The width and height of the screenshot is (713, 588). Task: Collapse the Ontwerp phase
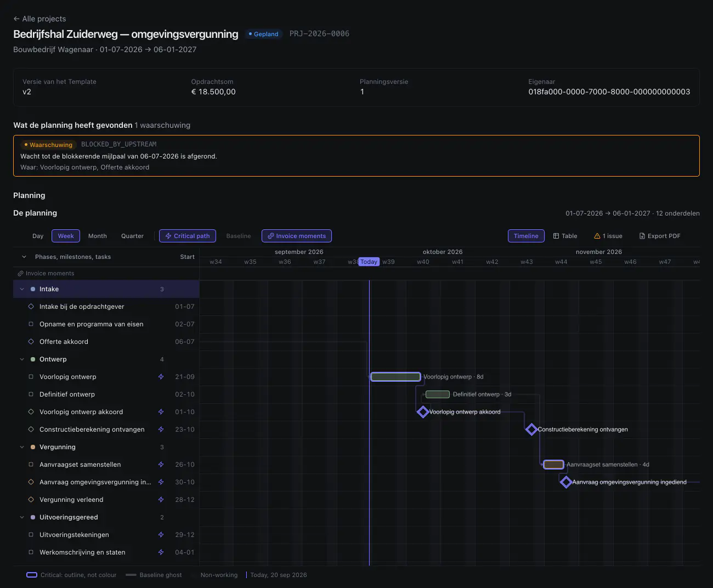(22, 359)
